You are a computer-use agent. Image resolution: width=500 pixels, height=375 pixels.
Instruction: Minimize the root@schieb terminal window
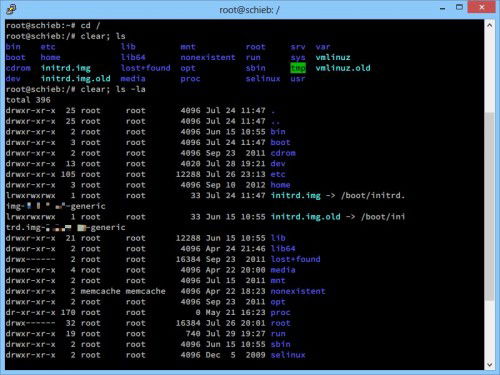coord(442,8)
